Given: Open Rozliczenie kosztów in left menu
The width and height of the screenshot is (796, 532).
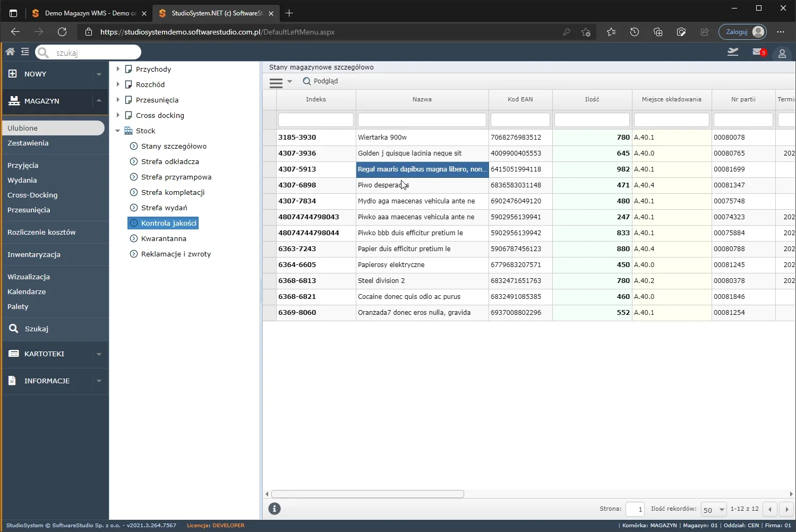Looking at the screenshot, I should tap(41, 232).
